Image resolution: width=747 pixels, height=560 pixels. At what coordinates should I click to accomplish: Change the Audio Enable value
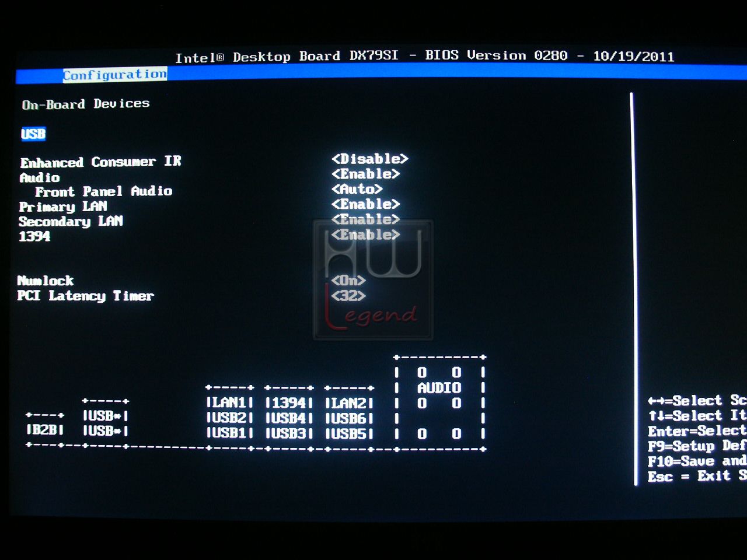(x=366, y=174)
